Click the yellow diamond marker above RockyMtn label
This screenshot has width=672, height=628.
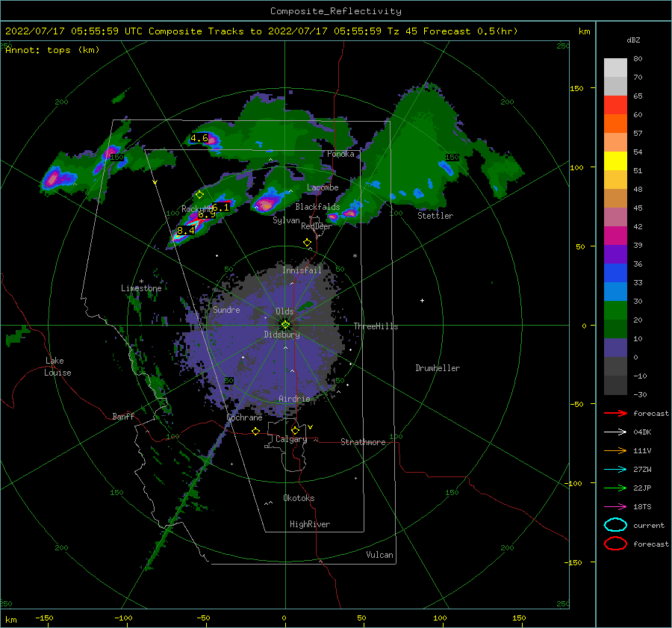(199, 195)
